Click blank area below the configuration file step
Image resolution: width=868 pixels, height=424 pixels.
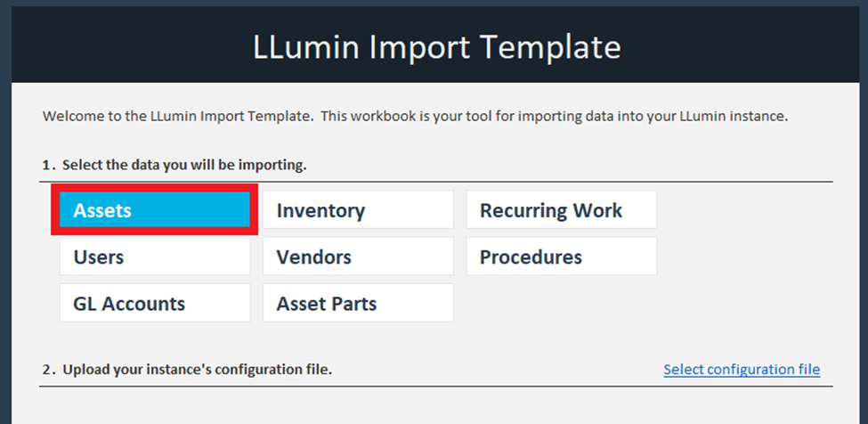[x=436, y=406]
